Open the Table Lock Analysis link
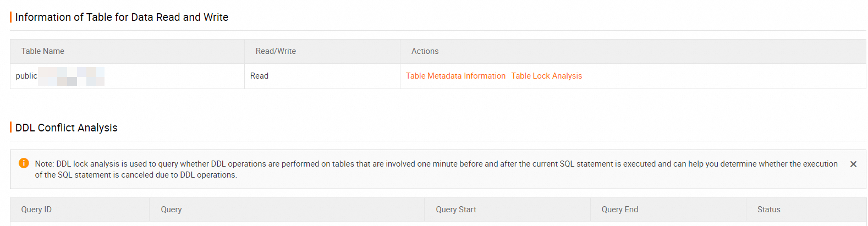Viewport: 868px width, 226px height. coord(546,76)
